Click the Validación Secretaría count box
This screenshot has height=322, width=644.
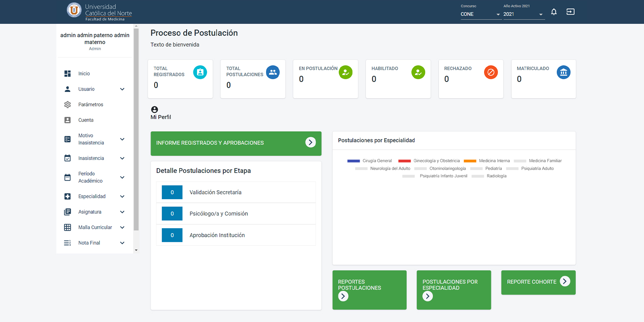pyautogui.click(x=172, y=192)
